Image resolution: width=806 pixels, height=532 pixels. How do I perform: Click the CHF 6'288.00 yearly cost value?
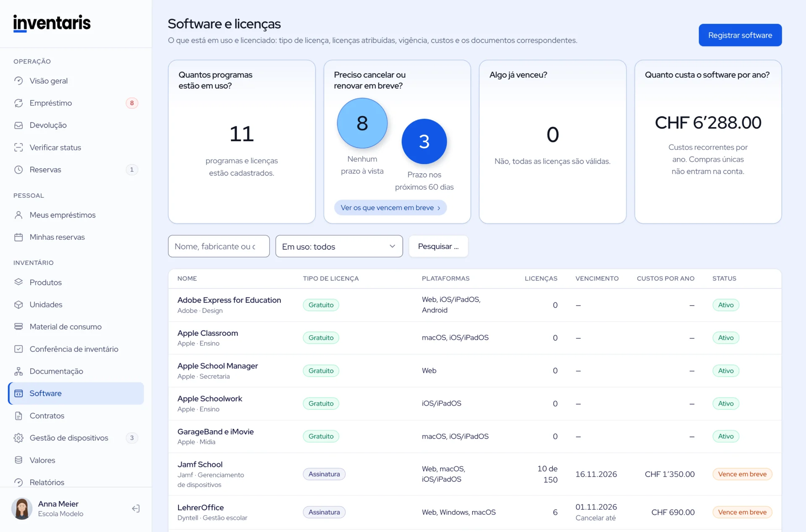click(708, 123)
